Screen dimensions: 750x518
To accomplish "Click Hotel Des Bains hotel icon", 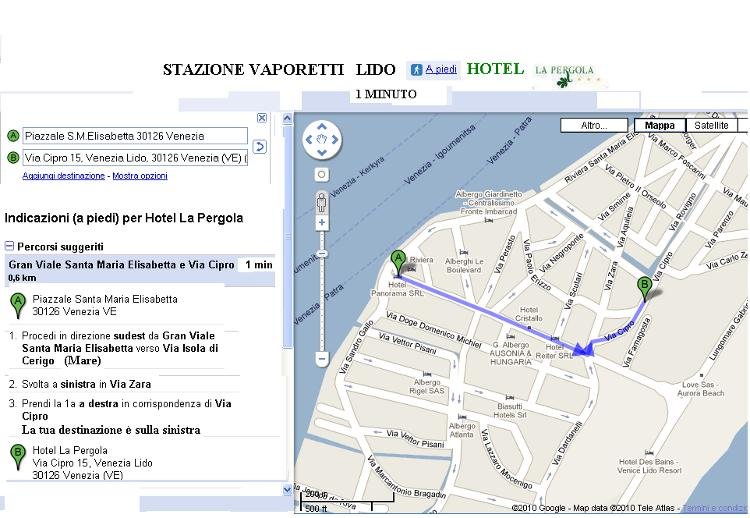I will click(x=649, y=452).
